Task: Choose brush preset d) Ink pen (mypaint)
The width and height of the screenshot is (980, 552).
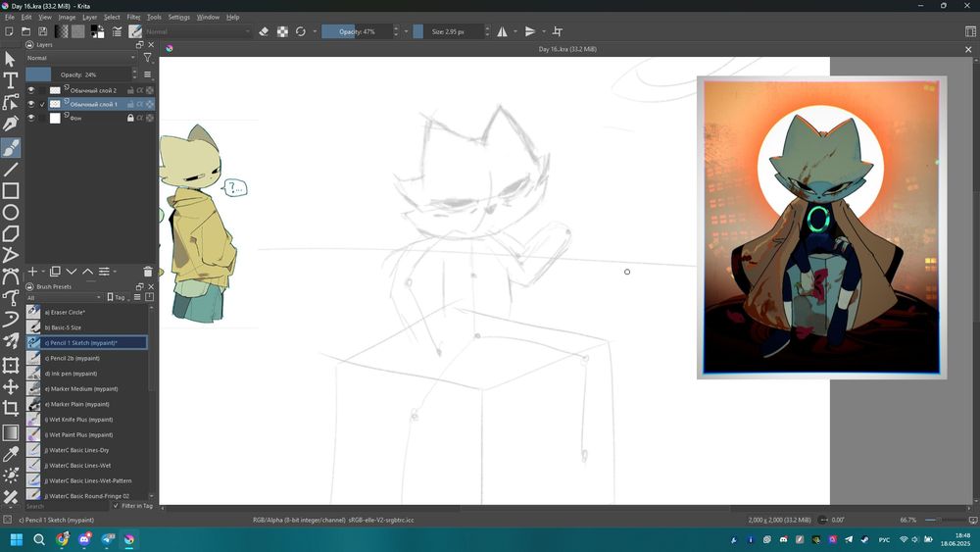Action: [x=86, y=374]
